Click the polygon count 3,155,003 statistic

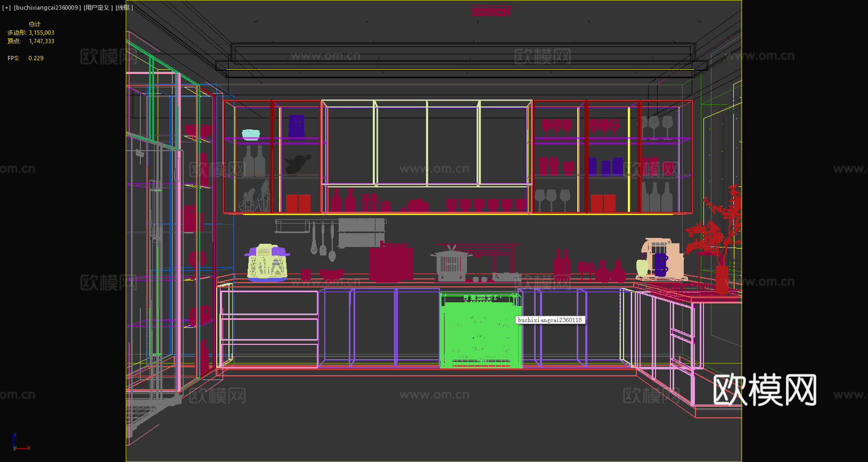(x=42, y=32)
